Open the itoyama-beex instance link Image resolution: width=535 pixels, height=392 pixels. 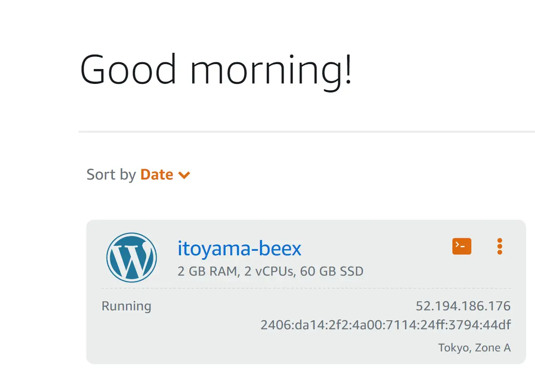click(239, 249)
